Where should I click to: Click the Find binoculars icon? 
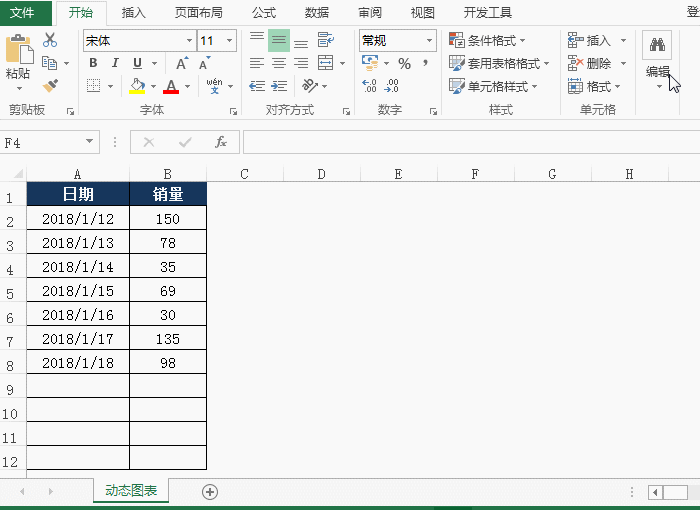657,45
